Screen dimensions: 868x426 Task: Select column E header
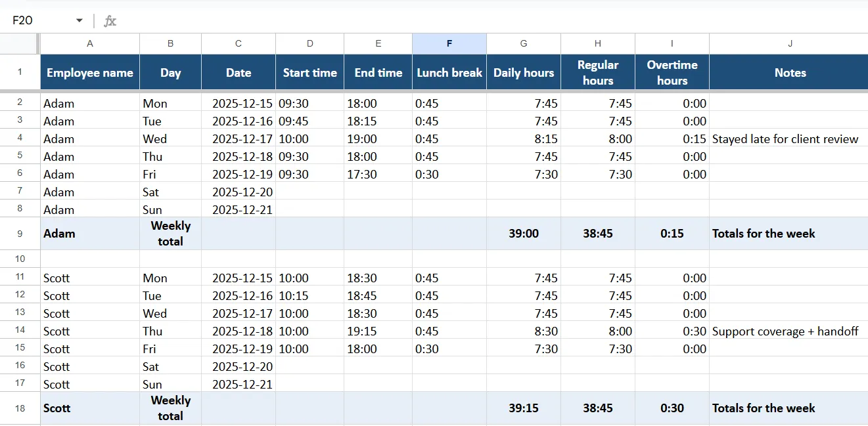[378, 43]
